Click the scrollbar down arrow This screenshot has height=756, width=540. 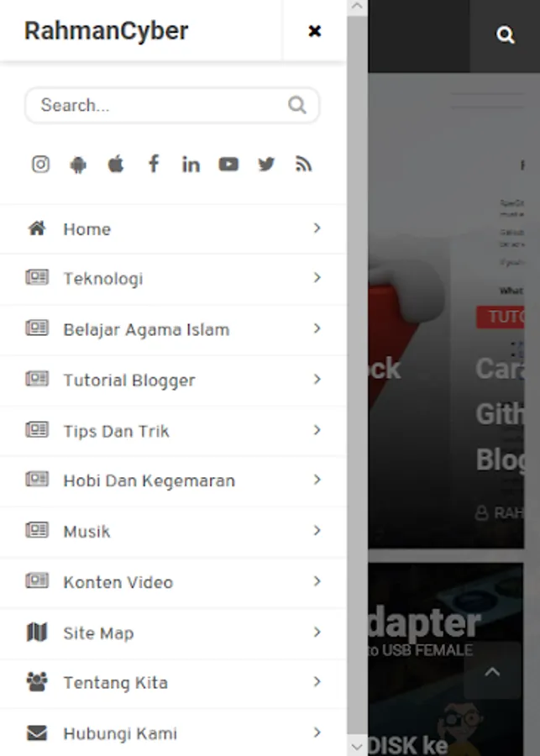(x=357, y=747)
